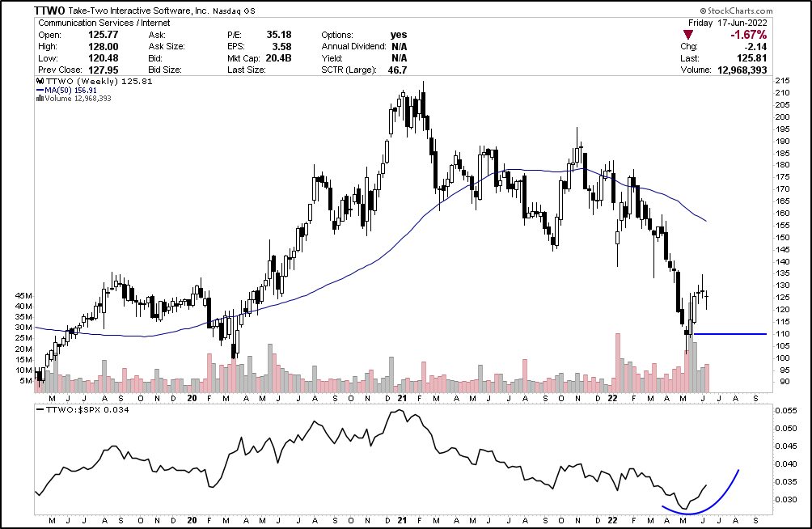Click the 'TTWO:$SPX 0.034' indicator legend
The width and height of the screenshot is (812, 529).
(x=87, y=410)
